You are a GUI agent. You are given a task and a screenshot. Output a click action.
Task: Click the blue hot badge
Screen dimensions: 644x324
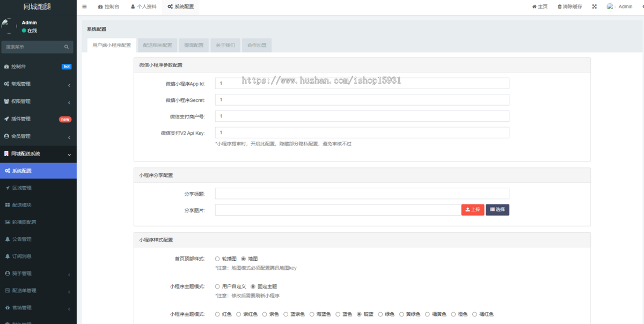67,67
